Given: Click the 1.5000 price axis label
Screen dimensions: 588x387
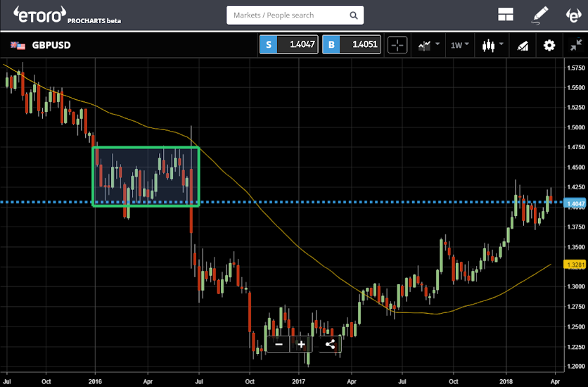Looking at the screenshot, I should (576, 127).
